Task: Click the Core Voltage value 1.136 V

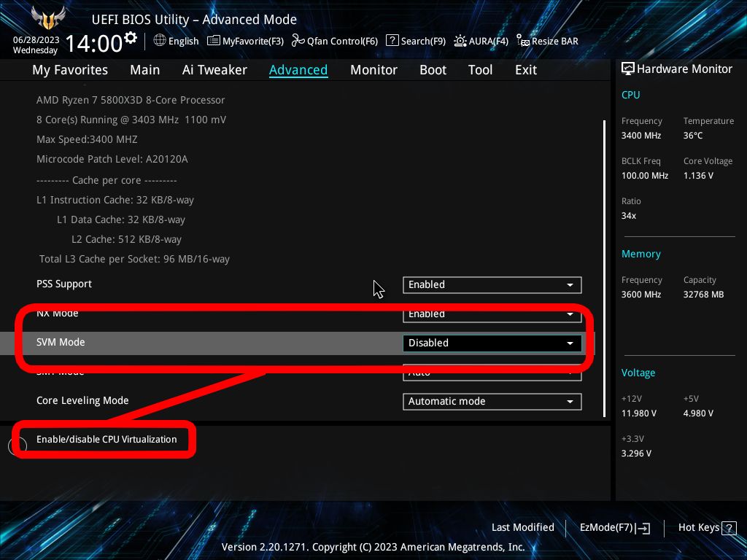Action: click(698, 176)
